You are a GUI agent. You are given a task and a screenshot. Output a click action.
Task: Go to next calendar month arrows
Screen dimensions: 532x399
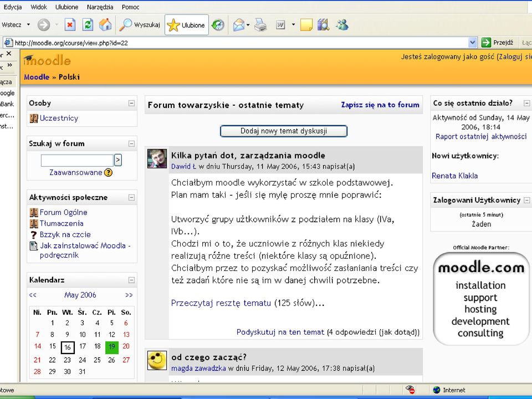129,295
